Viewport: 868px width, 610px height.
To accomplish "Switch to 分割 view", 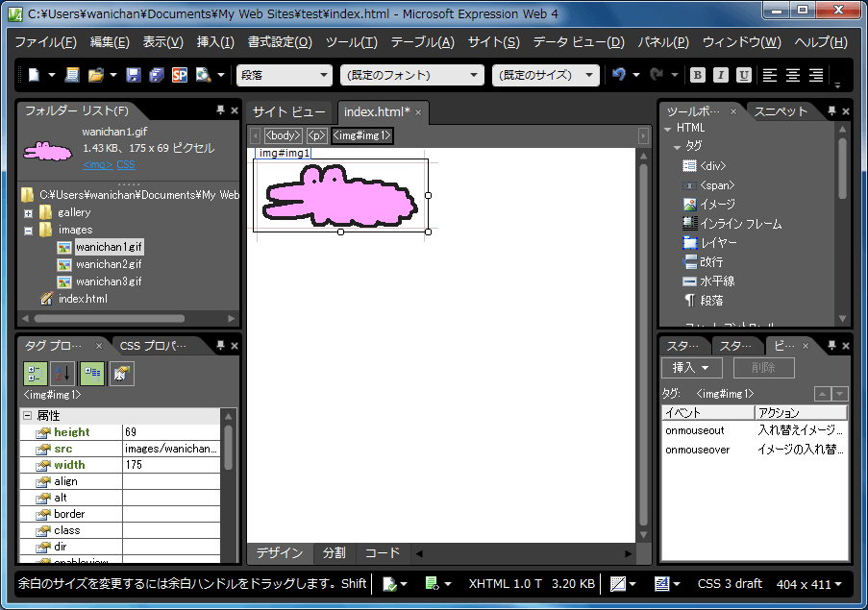I will pos(334,553).
